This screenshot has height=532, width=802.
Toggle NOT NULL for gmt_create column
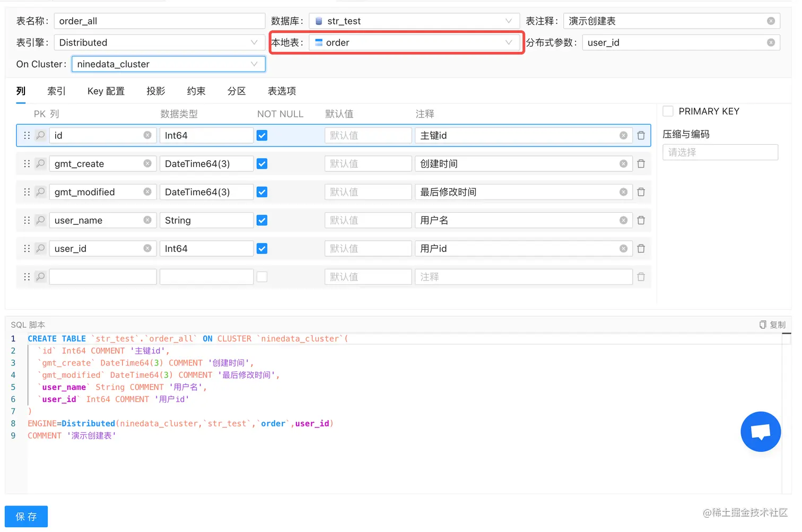[x=262, y=163]
